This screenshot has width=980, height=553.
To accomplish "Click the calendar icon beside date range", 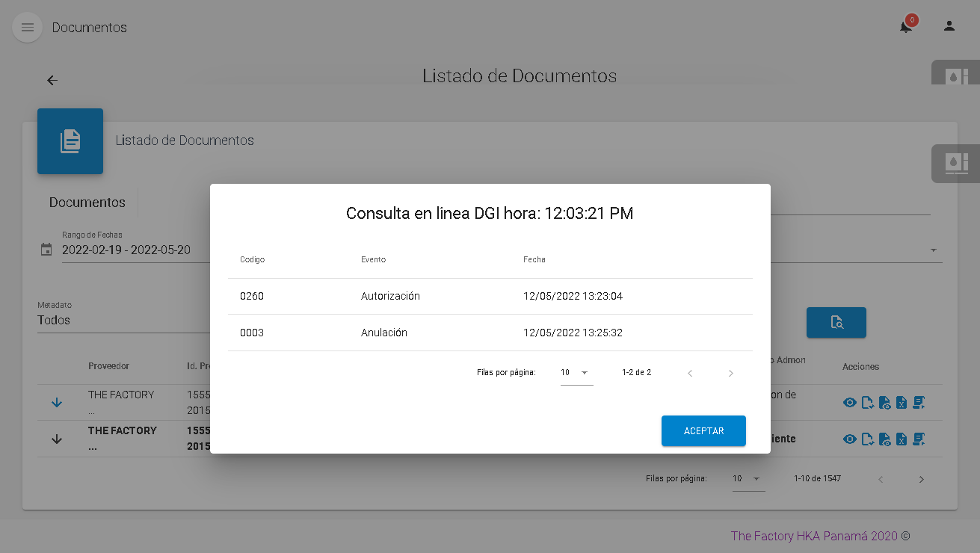I will pyautogui.click(x=46, y=250).
